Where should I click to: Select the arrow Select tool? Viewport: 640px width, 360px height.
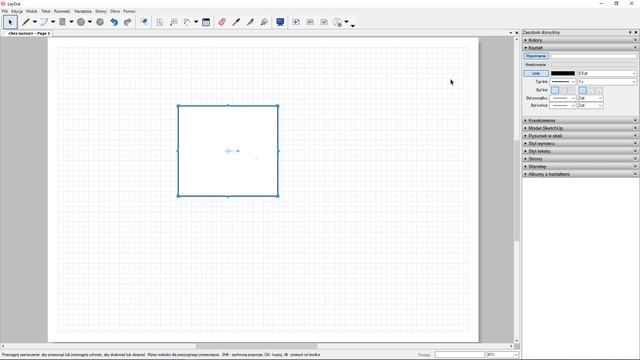pos(10,22)
